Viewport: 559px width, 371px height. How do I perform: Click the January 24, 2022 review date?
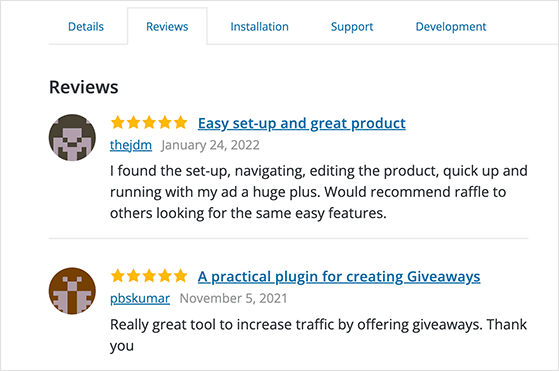click(210, 145)
